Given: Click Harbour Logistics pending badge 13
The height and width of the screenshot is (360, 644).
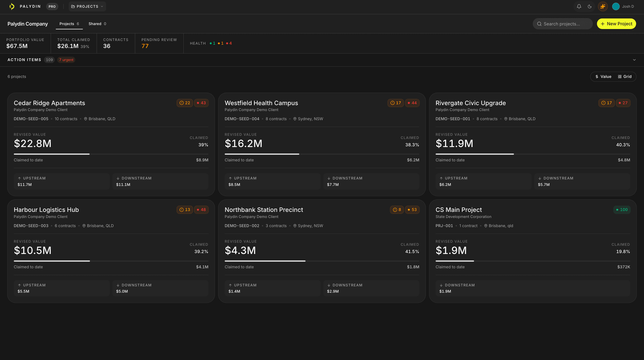Looking at the screenshot, I should point(185,210).
